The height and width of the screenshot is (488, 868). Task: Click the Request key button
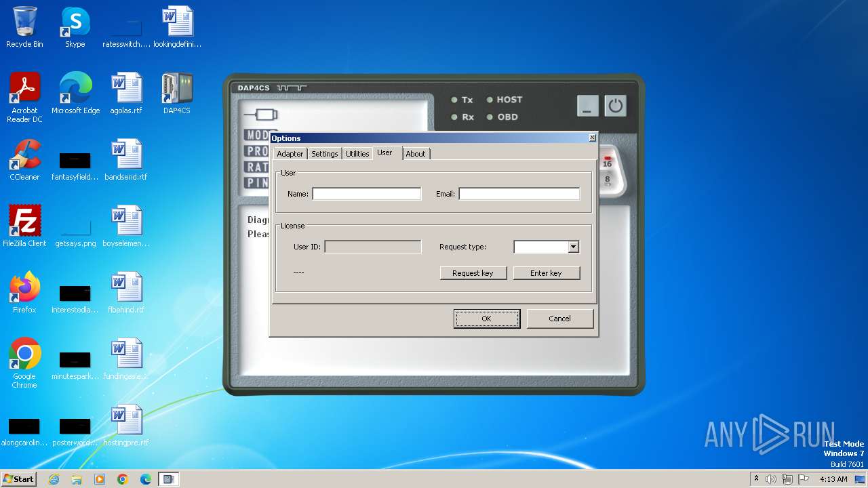pyautogui.click(x=473, y=273)
